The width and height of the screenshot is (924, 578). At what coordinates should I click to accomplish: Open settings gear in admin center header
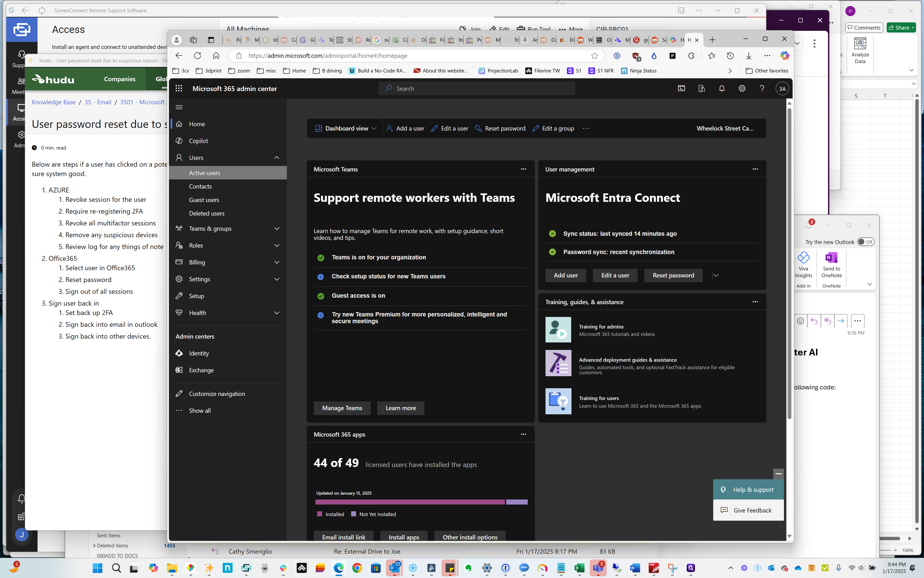click(742, 89)
